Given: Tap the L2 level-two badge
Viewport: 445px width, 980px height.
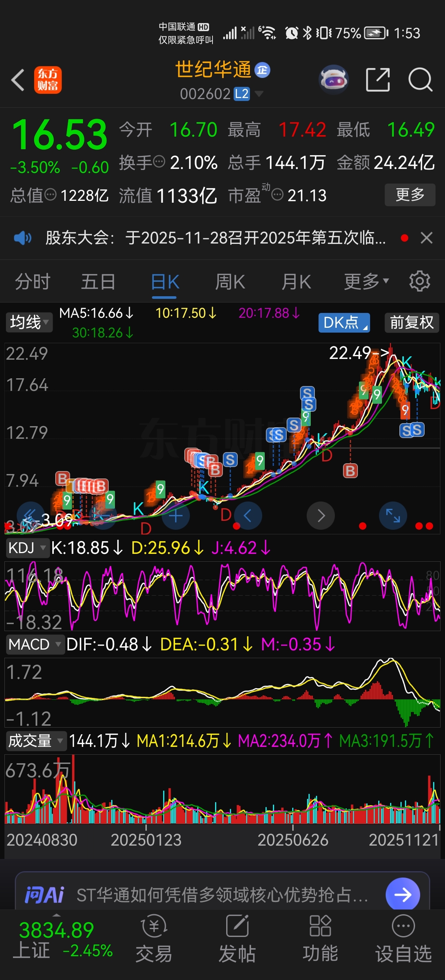Looking at the screenshot, I should point(242,94).
